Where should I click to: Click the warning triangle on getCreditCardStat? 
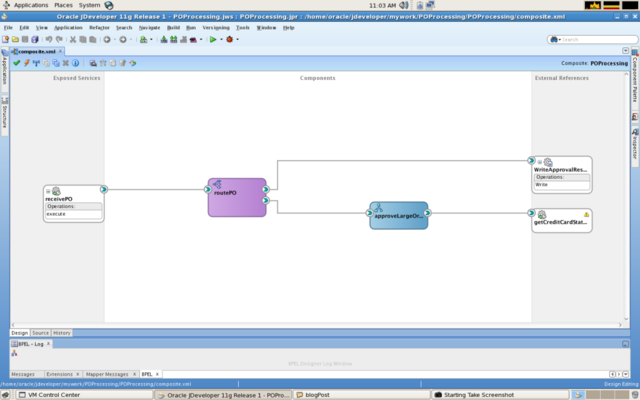pyautogui.click(x=587, y=214)
